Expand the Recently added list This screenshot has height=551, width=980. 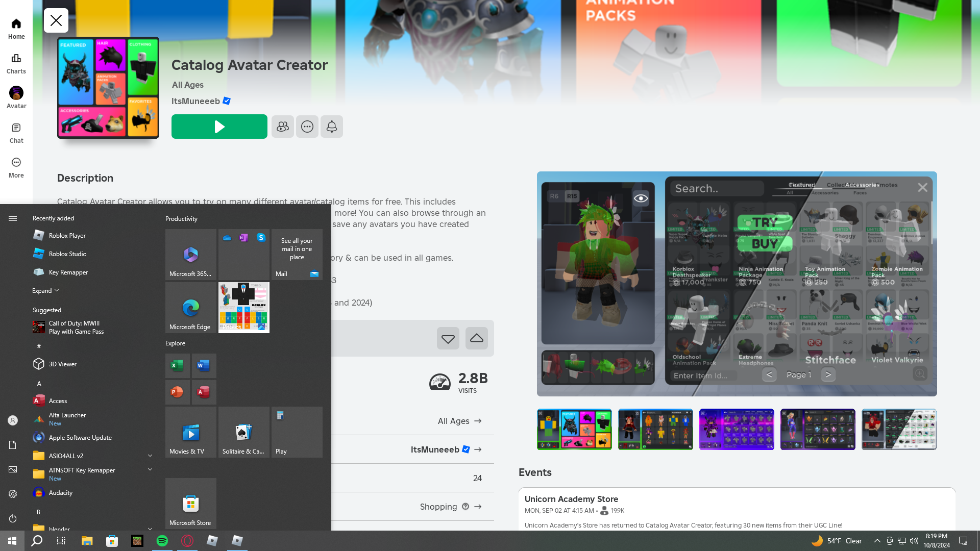[x=45, y=290]
